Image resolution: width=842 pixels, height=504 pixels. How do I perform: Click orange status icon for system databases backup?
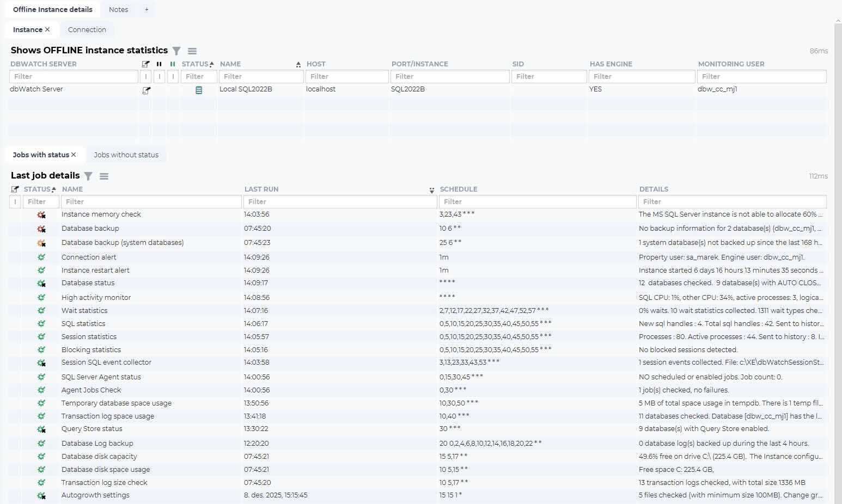41,243
